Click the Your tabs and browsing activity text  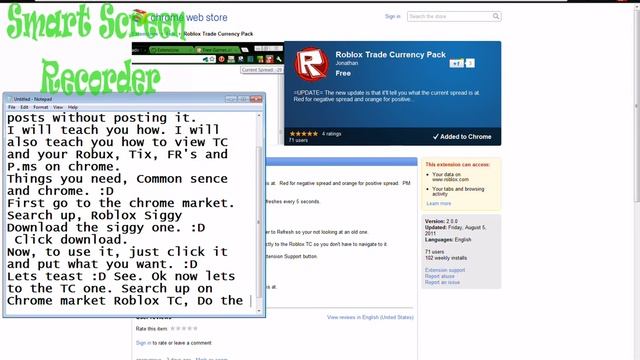[458, 191]
